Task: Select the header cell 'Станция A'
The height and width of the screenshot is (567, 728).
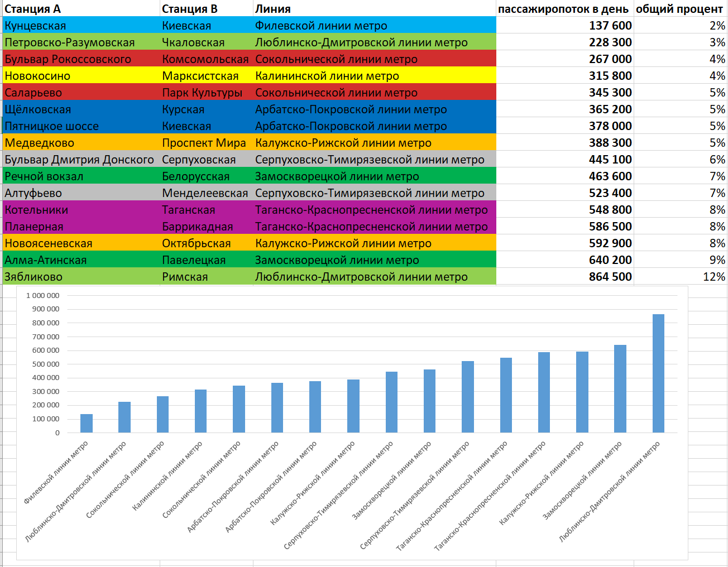Action: click(81, 8)
